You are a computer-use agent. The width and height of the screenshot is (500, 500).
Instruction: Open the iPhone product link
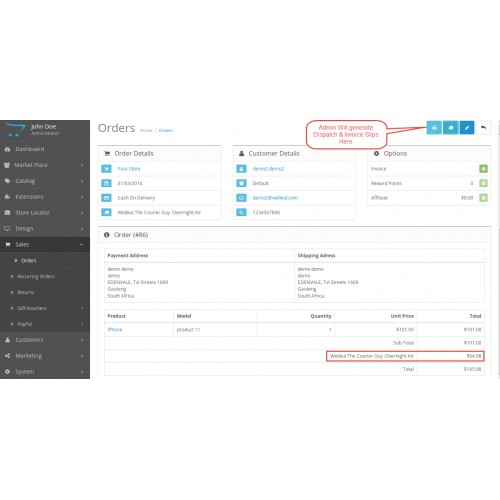tap(115, 329)
